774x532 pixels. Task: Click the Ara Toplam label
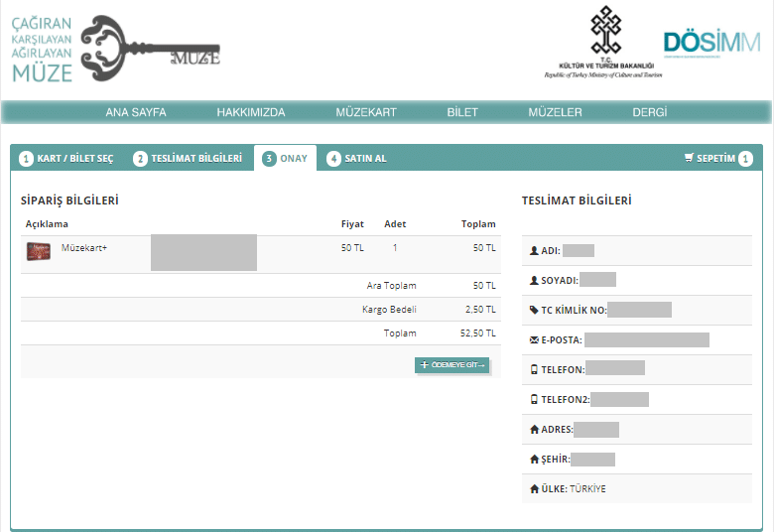[391, 286]
